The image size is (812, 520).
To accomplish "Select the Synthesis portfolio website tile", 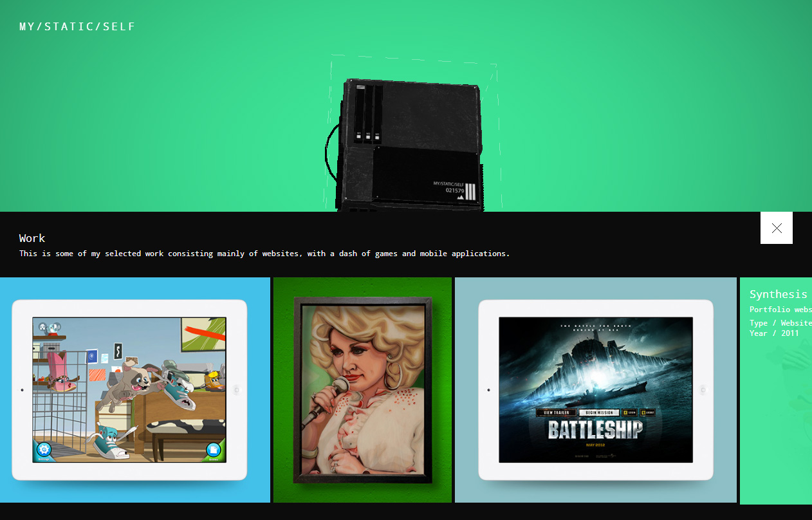I will 776,389.
